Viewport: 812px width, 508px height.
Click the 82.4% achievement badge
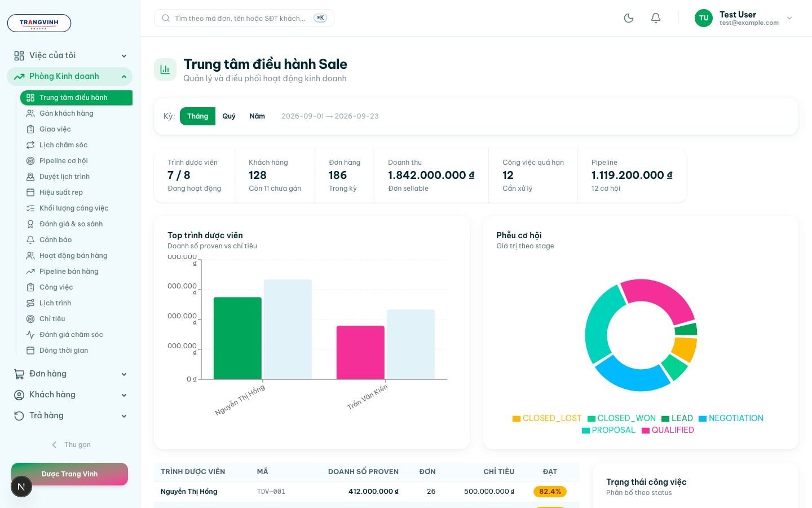550,492
